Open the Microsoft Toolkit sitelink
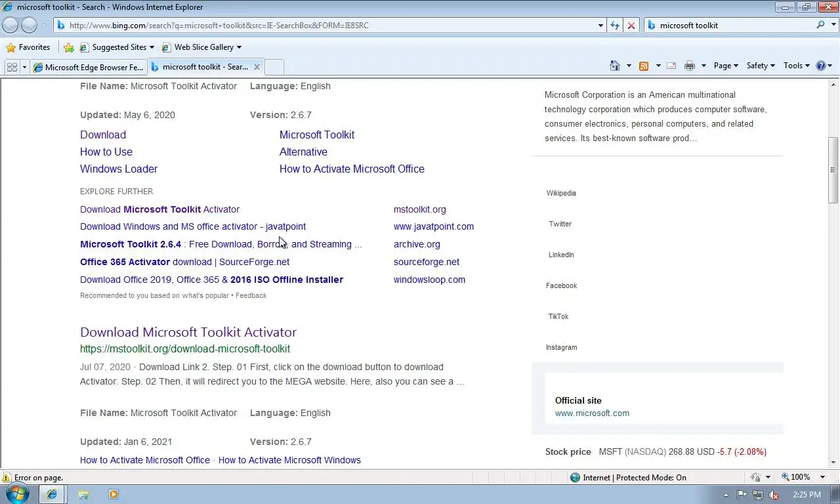This screenshot has width=840, height=504. pyautogui.click(x=317, y=135)
